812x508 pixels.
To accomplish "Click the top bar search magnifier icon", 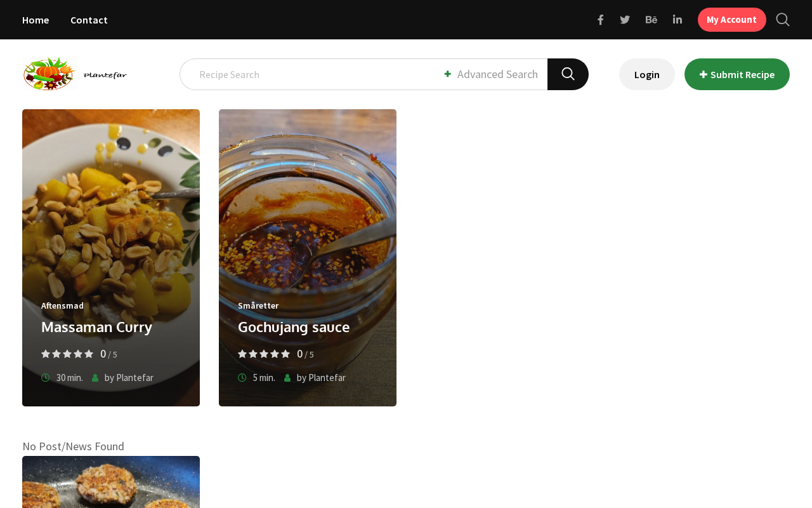I will coord(783,20).
